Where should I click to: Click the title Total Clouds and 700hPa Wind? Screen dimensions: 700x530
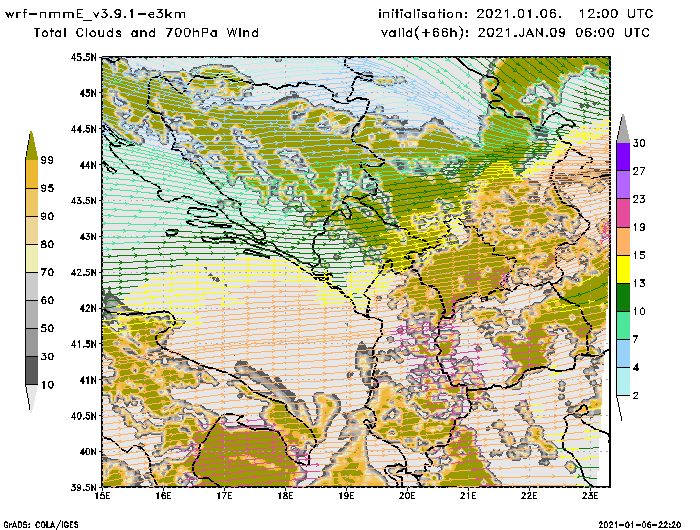tap(146, 33)
